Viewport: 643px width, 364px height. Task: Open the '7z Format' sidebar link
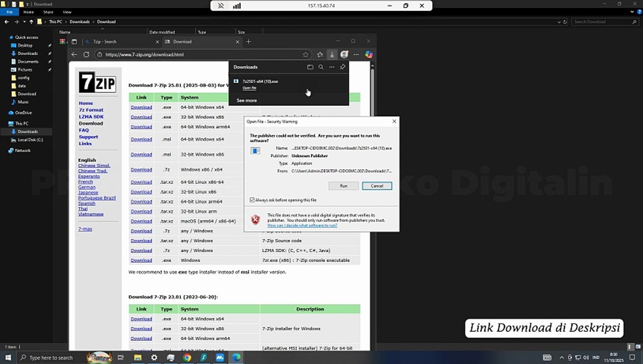coord(91,110)
